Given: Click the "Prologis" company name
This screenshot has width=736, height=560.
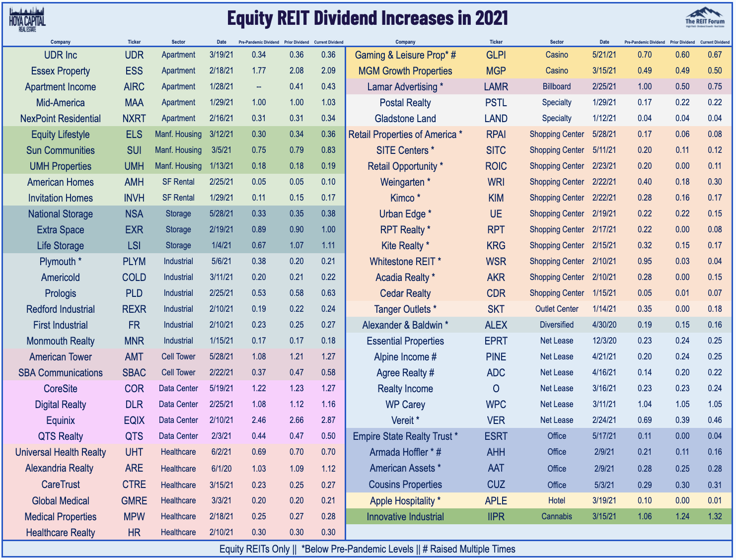Looking at the screenshot, I should (61, 293).
